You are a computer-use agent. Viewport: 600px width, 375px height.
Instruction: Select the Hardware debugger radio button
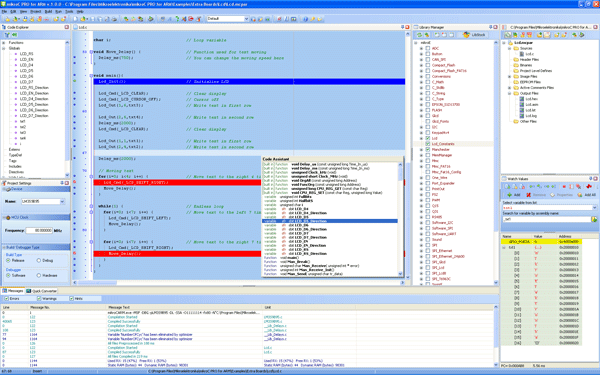tap(39, 276)
